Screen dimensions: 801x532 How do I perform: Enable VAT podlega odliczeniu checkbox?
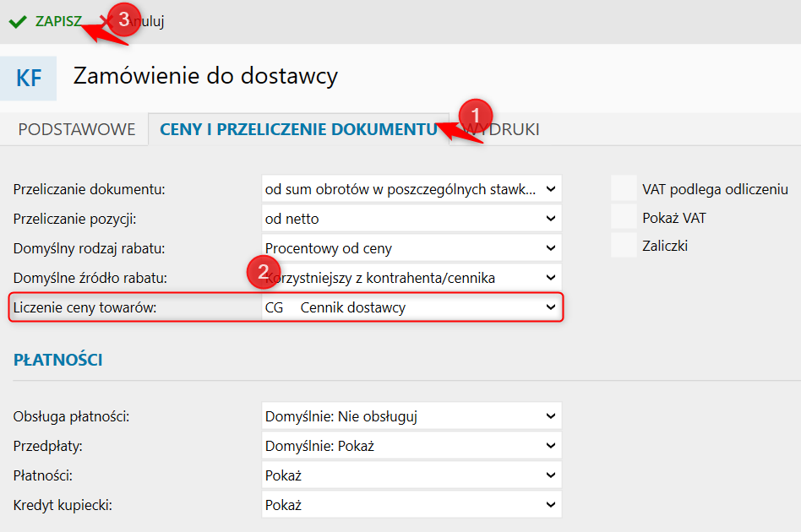point(624,188)
